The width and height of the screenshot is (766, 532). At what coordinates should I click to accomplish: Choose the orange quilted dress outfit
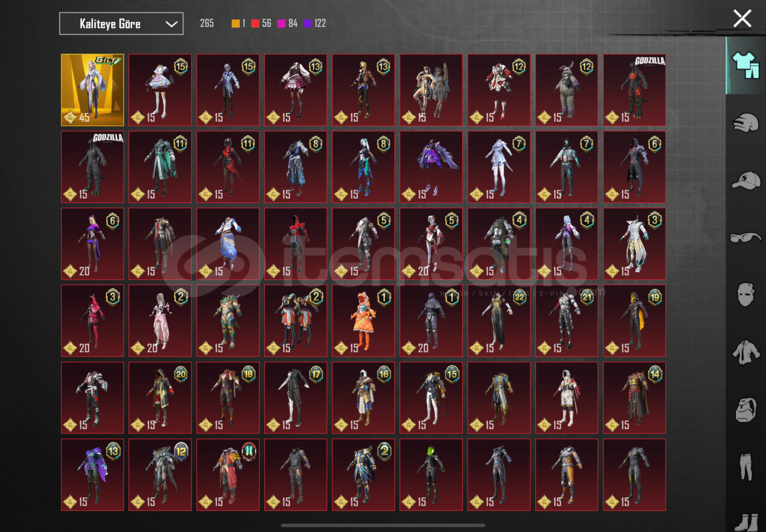pyautogui.click(x=363, y=320)
